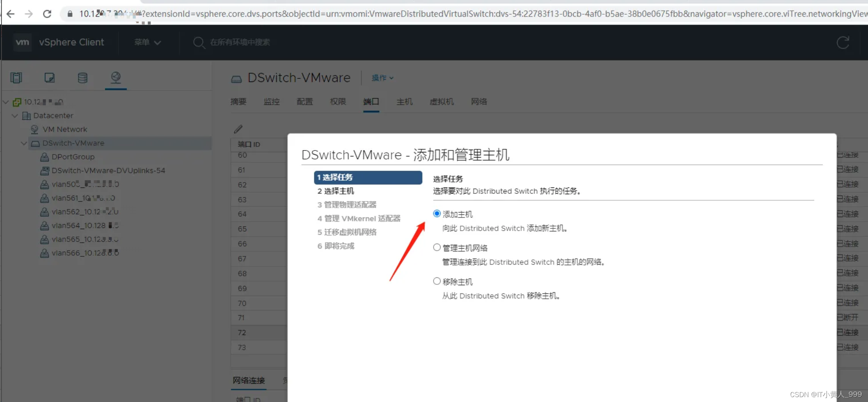Open the 菜单 dropdown

coord(148,42)
